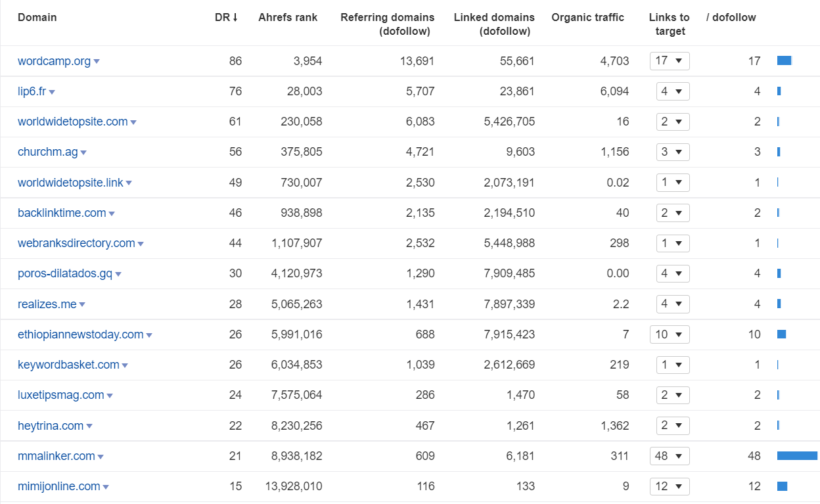Open links-to-target dropdown showing 48 for mmalinker.com

pyautogui.click(x=670, y=456)
